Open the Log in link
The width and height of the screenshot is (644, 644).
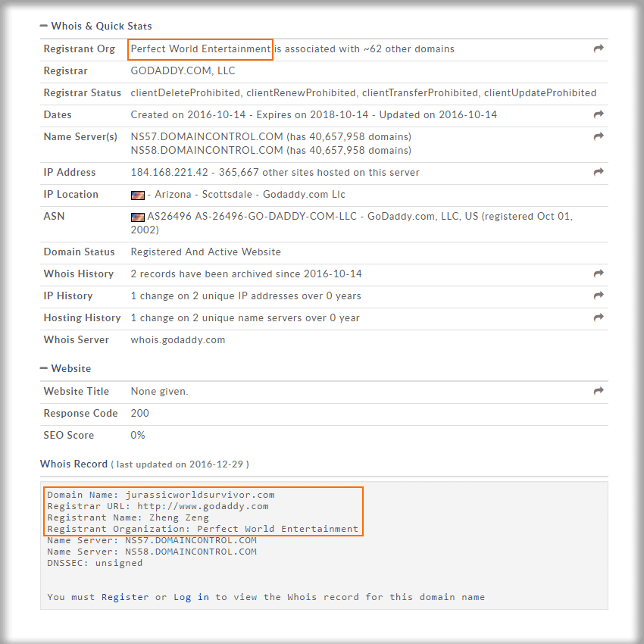191,597
